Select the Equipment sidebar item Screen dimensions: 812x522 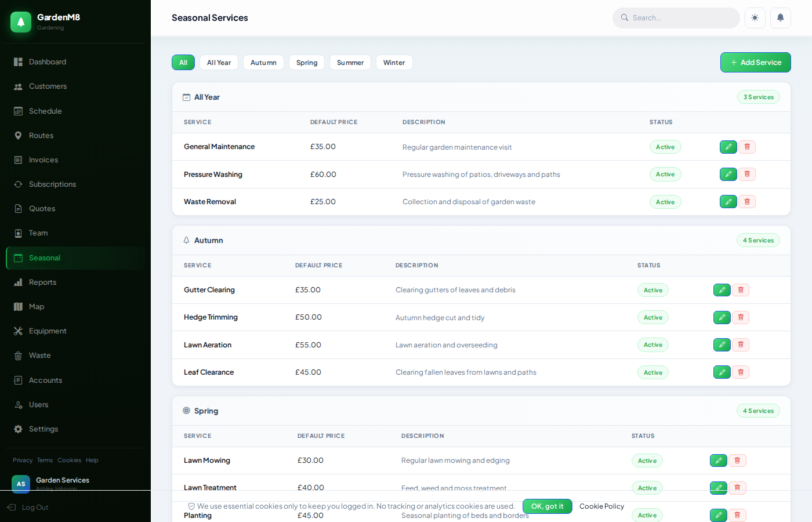[x=46, y=331]
